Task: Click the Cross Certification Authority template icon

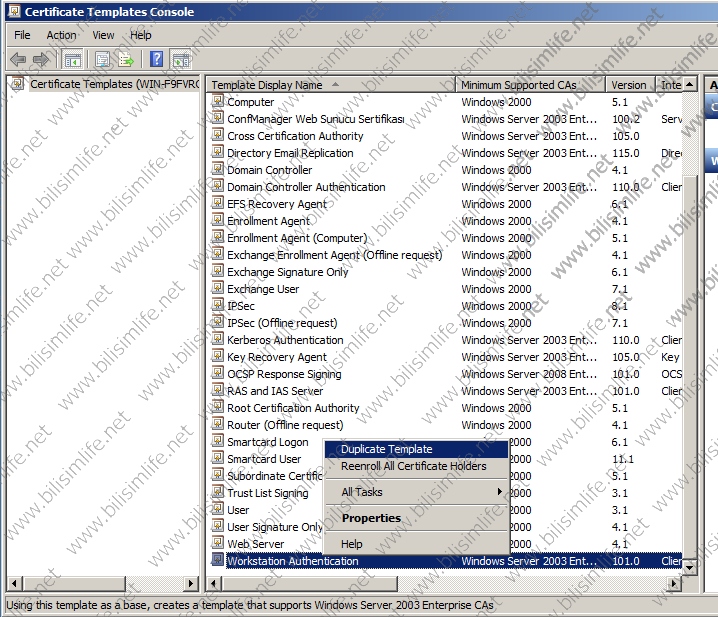Action: 218,135
